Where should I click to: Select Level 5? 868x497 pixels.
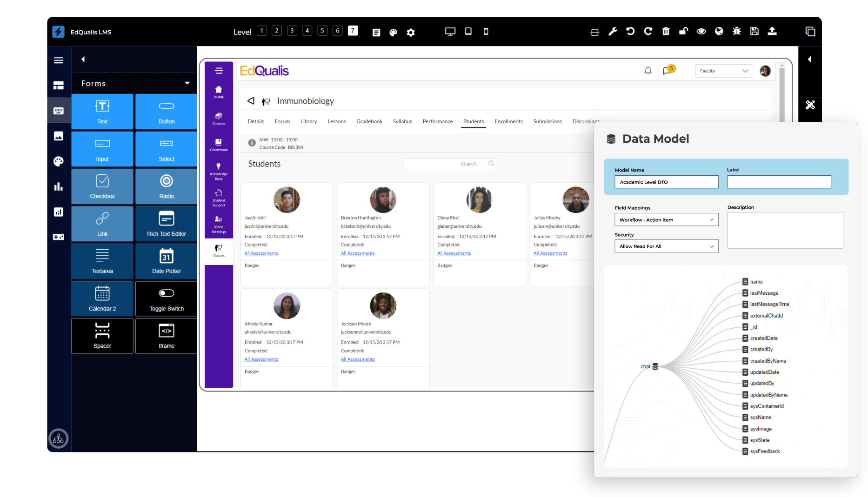pyautogui.click(x=322, y=31)
